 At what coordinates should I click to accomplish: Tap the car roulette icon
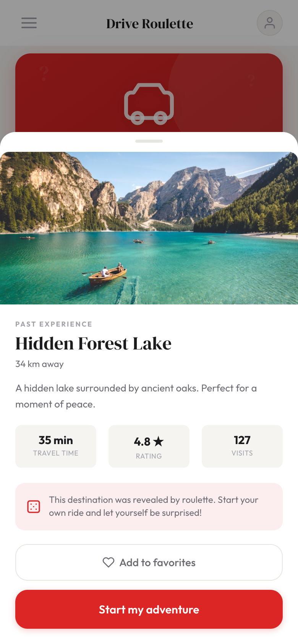[149, 104]
